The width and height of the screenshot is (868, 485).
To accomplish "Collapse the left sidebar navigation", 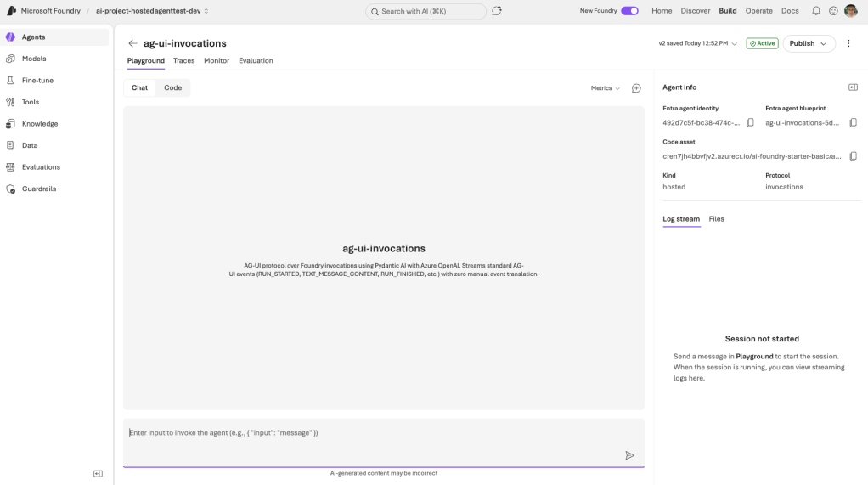I will point(98,473).
